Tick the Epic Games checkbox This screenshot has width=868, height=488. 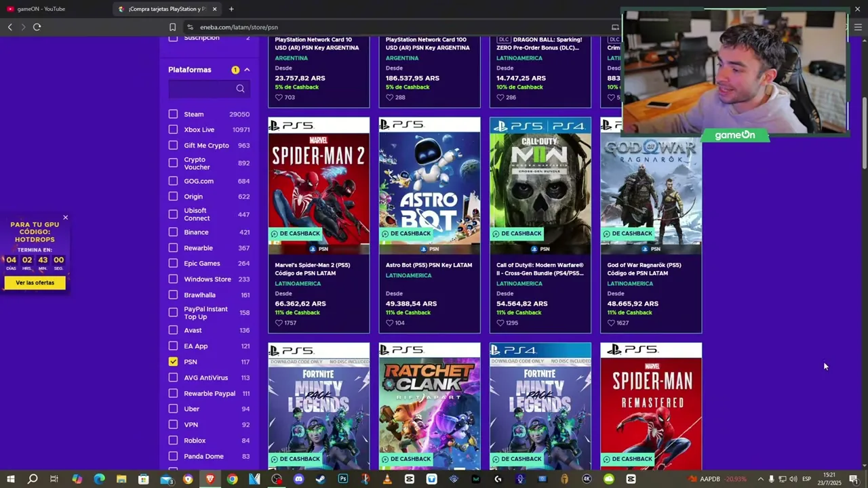click(x=173, y=264)
